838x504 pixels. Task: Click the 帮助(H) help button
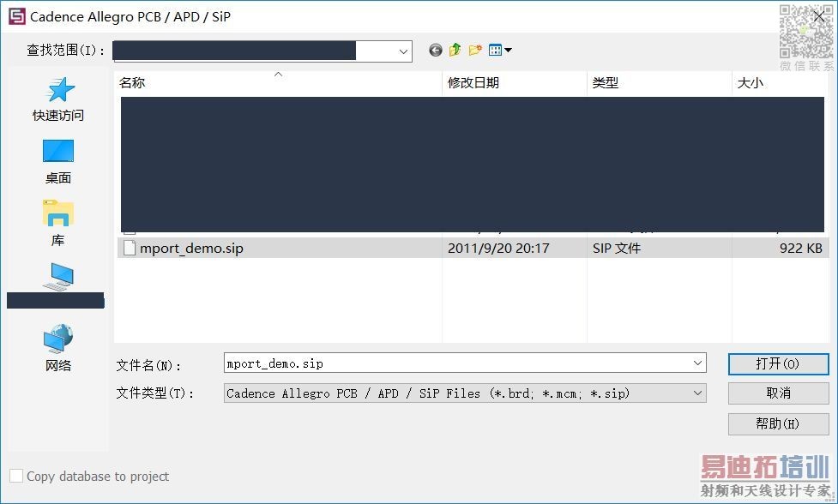[x=778, y=424]
